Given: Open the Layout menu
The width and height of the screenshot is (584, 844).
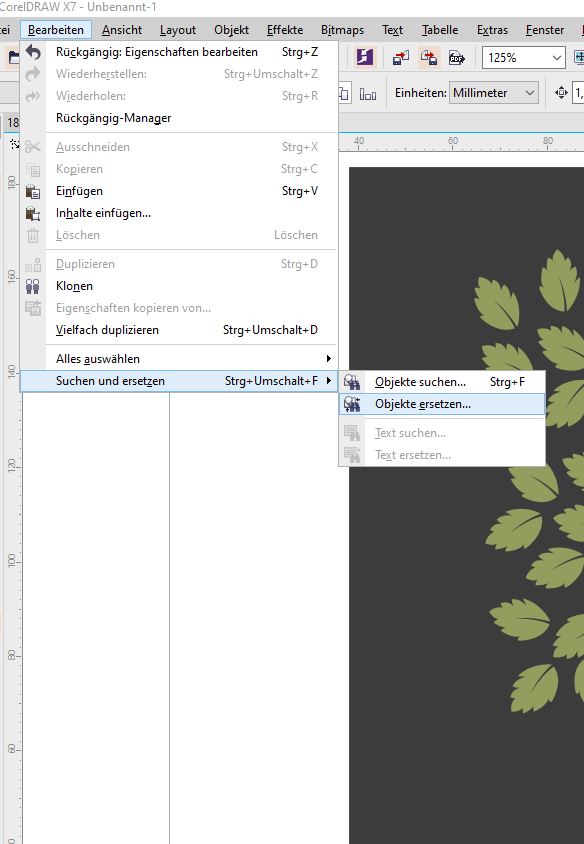Looking at the screenshot, I should [x=178, y=30].
